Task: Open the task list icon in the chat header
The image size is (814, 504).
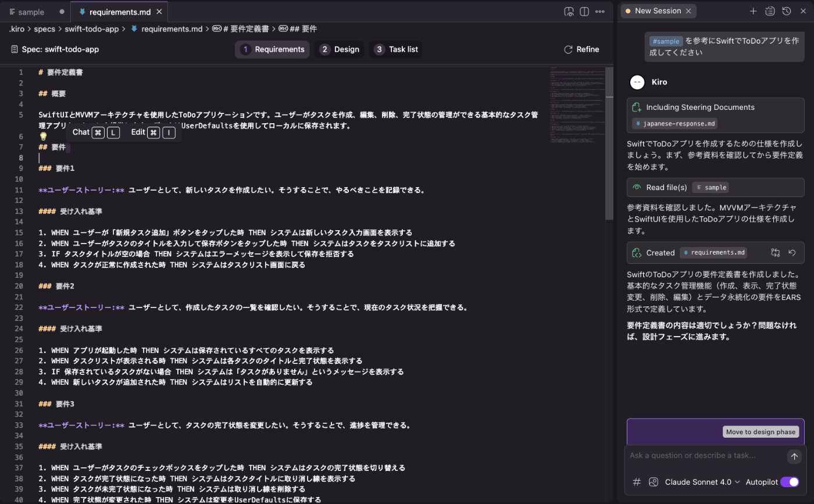Action: (x=770, y=11)
